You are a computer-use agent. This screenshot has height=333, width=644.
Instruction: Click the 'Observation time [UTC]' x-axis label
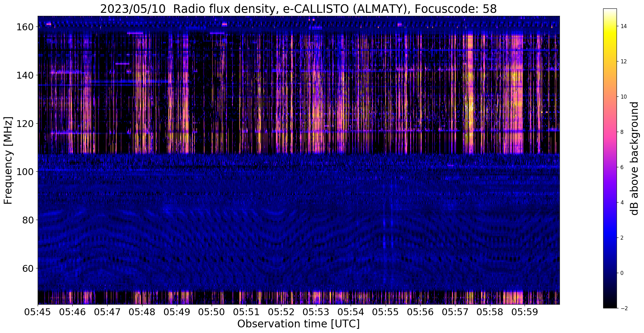[x=298, y=324]
